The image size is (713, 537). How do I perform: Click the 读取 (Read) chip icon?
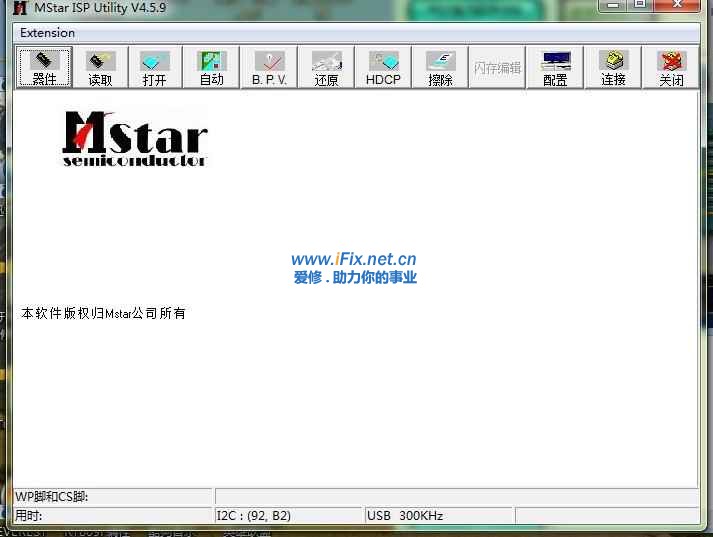tap(100, 68)
